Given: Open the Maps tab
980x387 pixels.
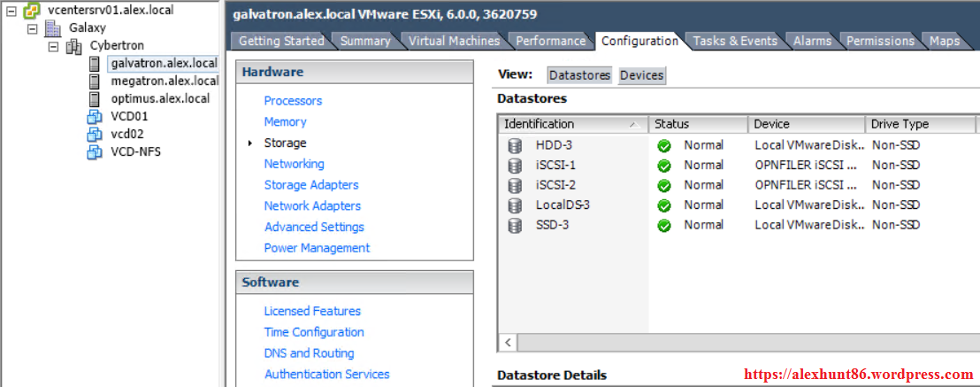Looking at the screenshot, I should click(944, 42).
